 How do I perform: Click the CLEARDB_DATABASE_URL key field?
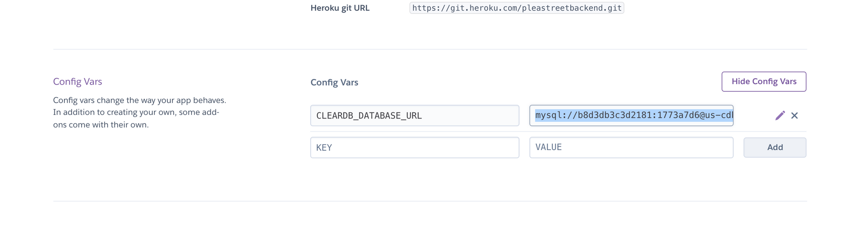click(414, 115)
